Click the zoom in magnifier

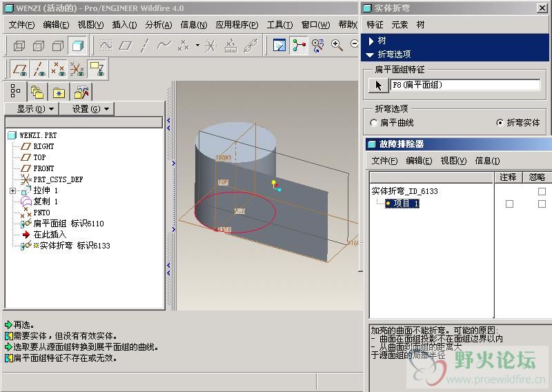click(337, 46)
